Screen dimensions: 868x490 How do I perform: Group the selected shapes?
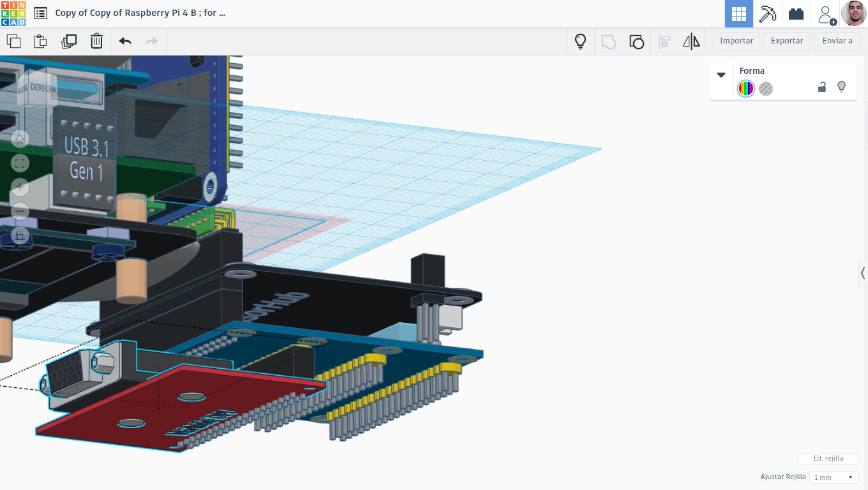point(609,41)
